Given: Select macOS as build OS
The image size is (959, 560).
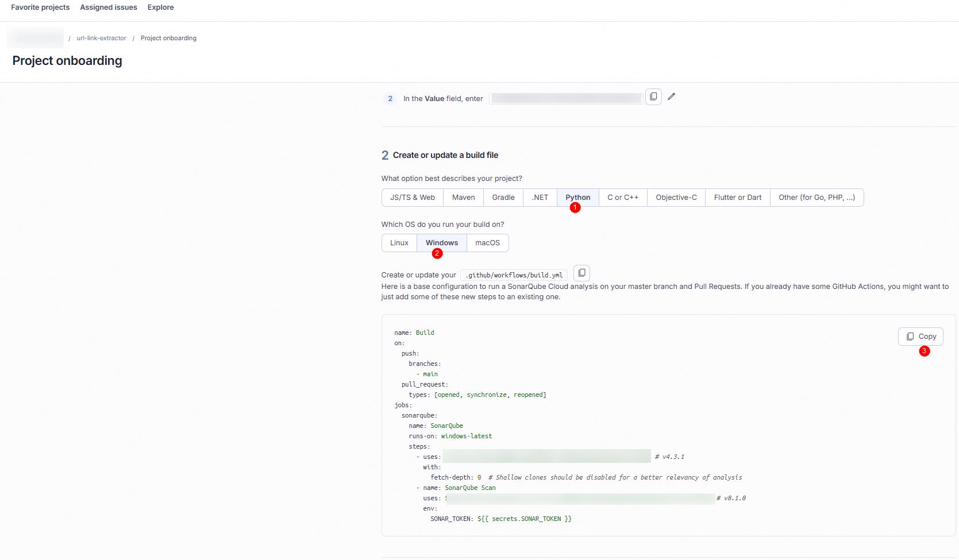Looking at the screenshot, I should [487, 243].
